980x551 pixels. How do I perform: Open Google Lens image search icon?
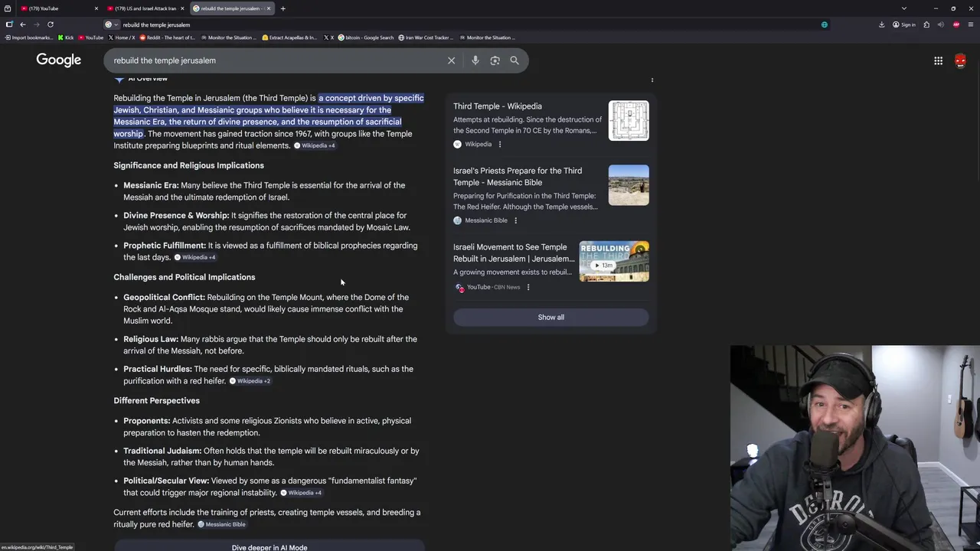tap(495, 60)
